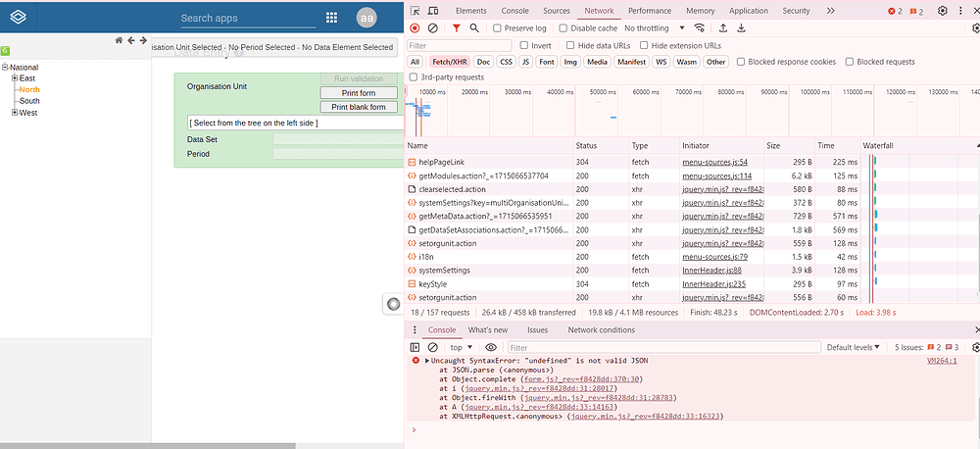This screenshot has width=980, height=449.
Task: Open the Issues drawer tab
Action: pyautogui.click(x=537, y=330)
